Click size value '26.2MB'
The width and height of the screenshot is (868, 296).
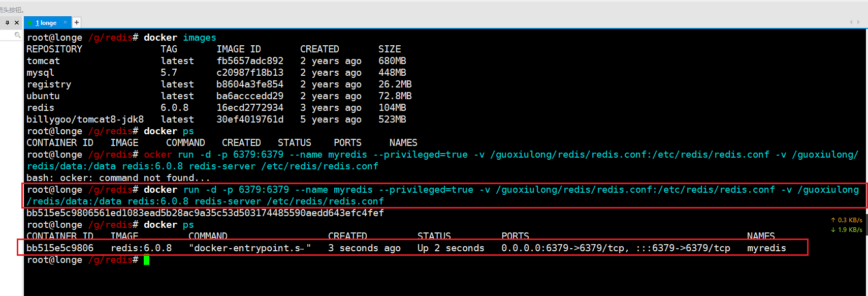pyautogui.click(x=395, y=84)
